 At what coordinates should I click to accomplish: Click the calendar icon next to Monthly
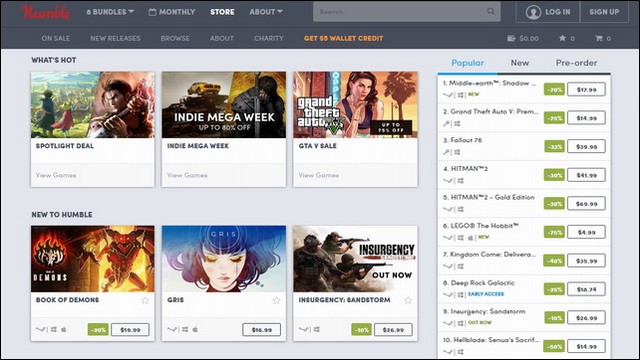coord(152,12)
